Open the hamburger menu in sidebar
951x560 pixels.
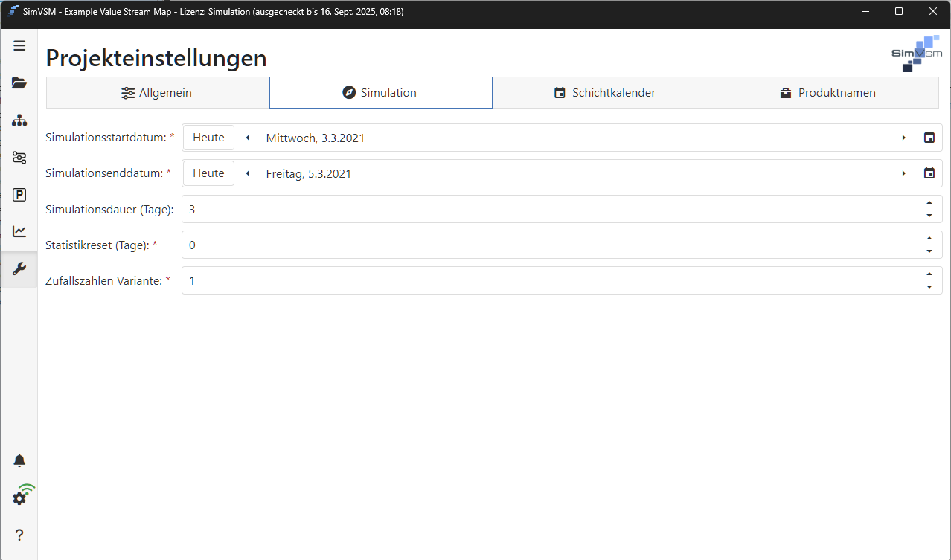point(19,46)
